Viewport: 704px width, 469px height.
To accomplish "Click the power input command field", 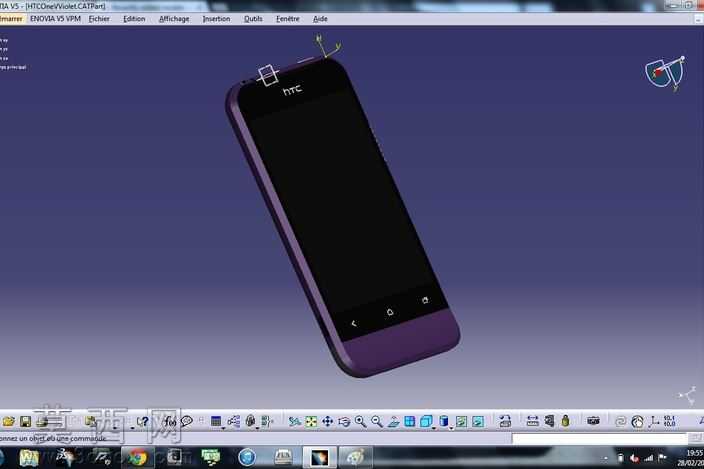I will click(x=599, y=438).
